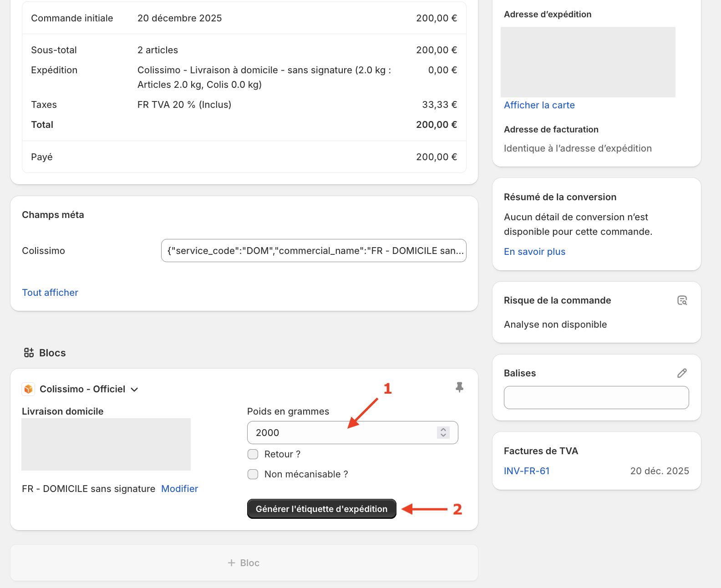Expand the Colissimo - Officiel dropdown chevron
Screen dimensions: 721x588
point(134,390)
